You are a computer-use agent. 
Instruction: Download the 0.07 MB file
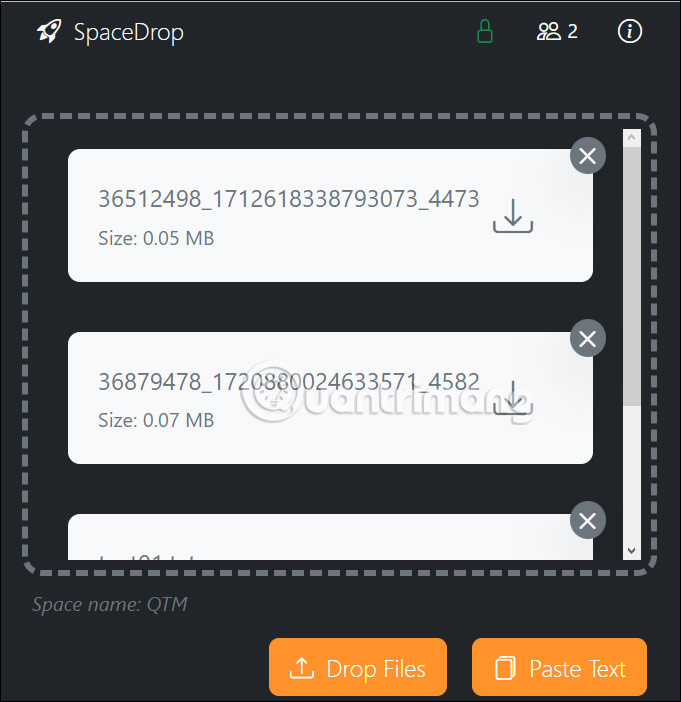coord(513,398)
